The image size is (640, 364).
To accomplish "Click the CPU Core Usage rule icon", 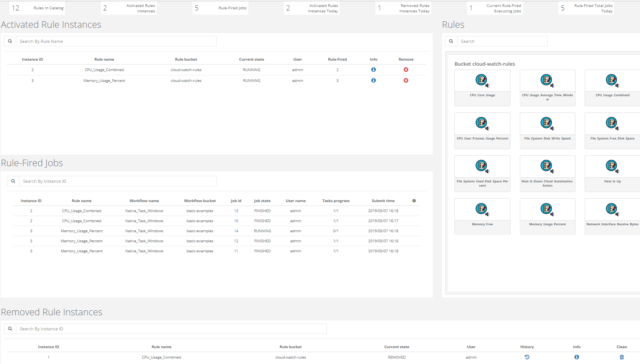I will pyautogui.click(x=482, y=80).
